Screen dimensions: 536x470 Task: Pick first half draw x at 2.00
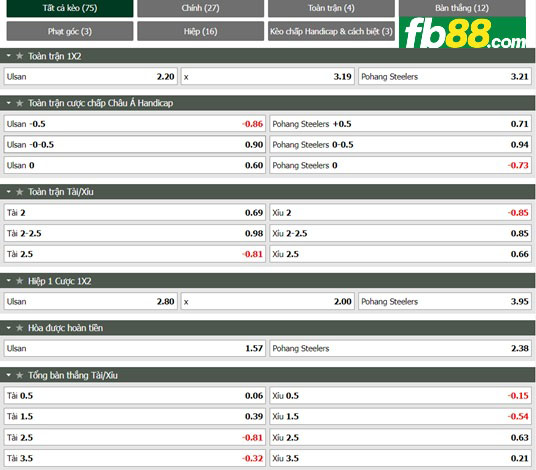click(x=268, y=301)
